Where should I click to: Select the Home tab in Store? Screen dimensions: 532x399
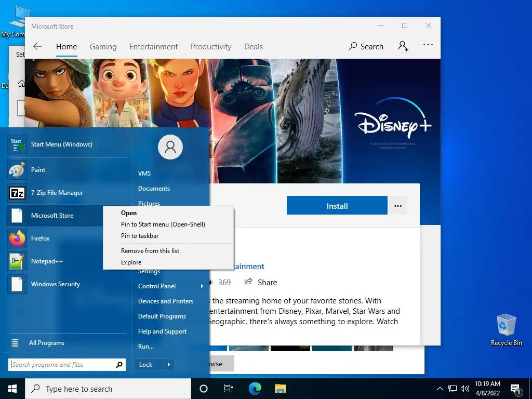point(66,46)
